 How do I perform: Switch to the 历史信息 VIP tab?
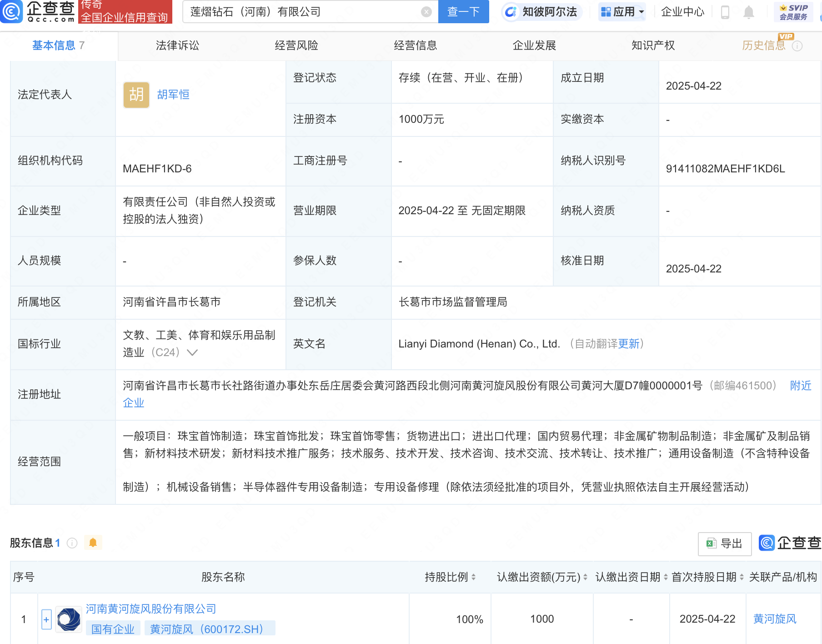point(764,45)
